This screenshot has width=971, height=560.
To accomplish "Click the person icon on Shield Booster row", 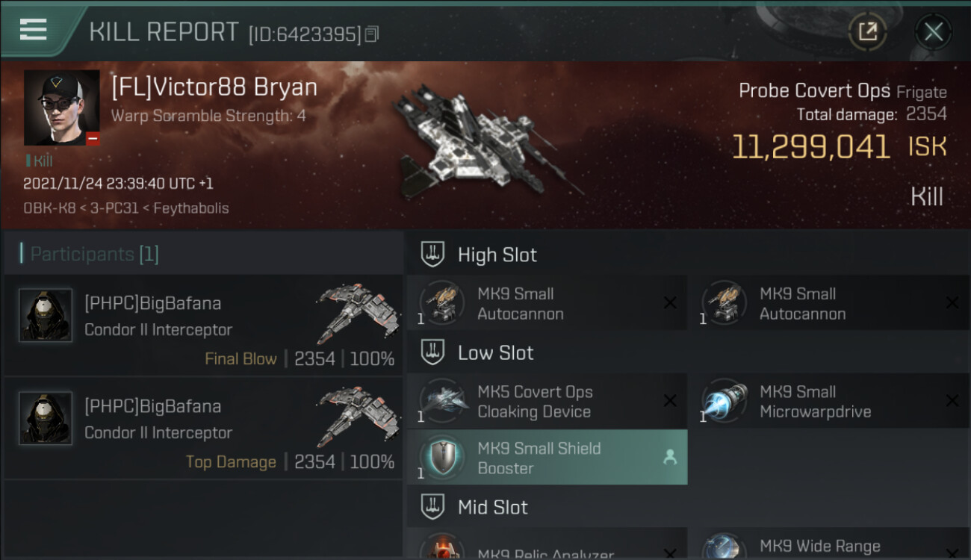I will click(x=670, y=458).
